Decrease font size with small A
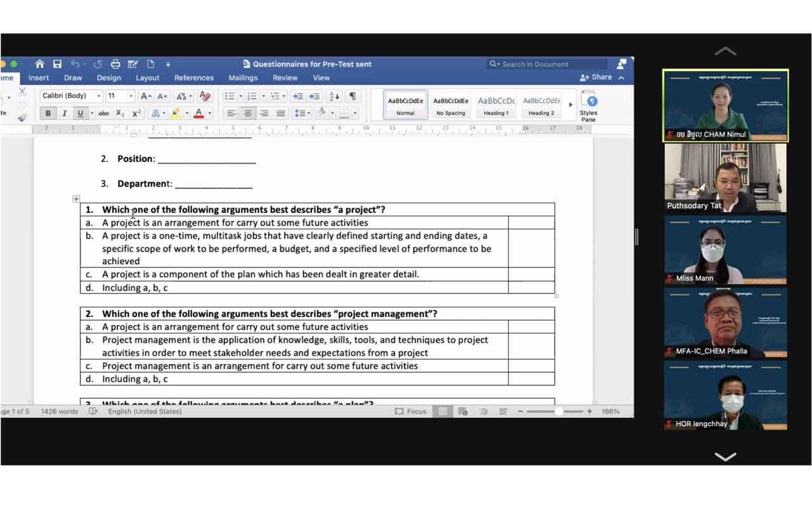This screenshot has height=508, width=812. [x=162, y=97]
